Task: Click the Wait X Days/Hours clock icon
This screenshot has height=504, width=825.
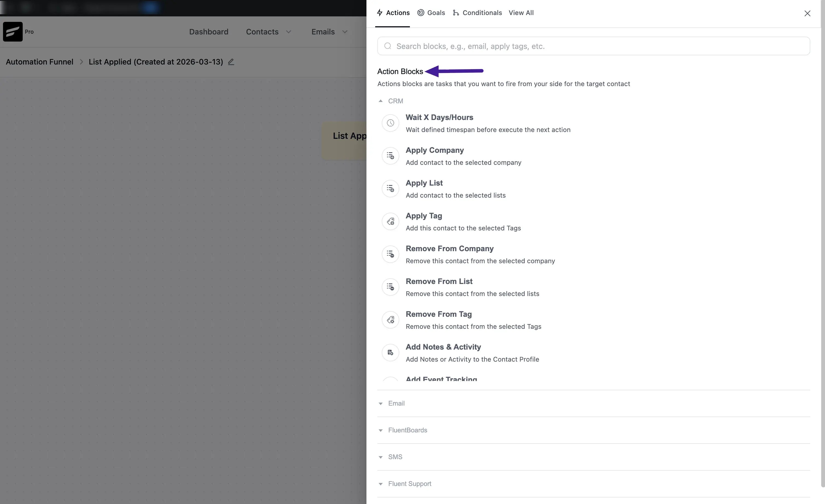Action: pos(391,123)
